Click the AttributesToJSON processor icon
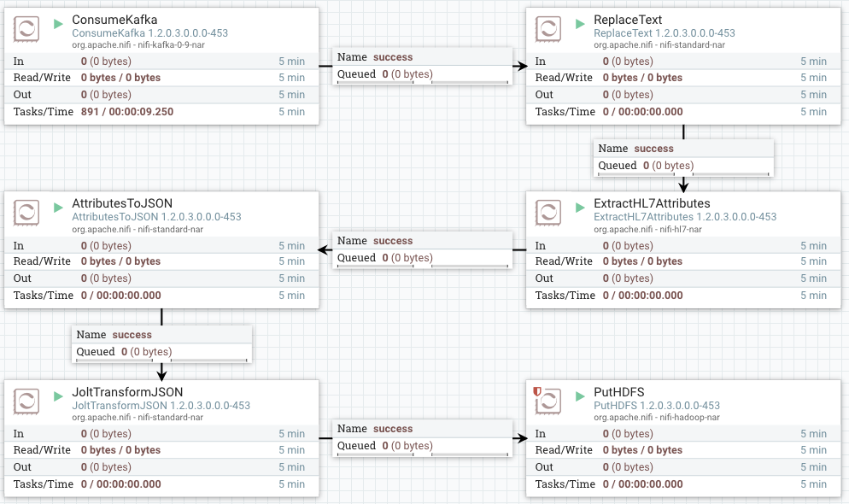 26,214
